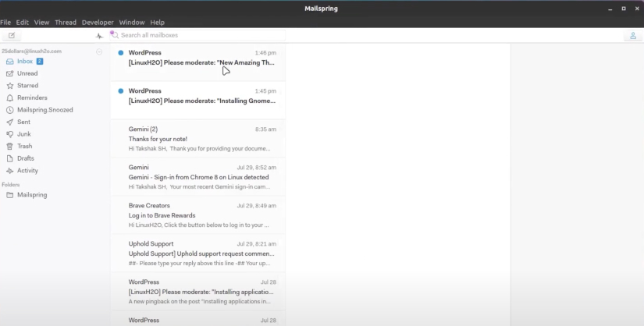
Task: Click the Snoozed clock icon
Action: (x=10, y=110)
